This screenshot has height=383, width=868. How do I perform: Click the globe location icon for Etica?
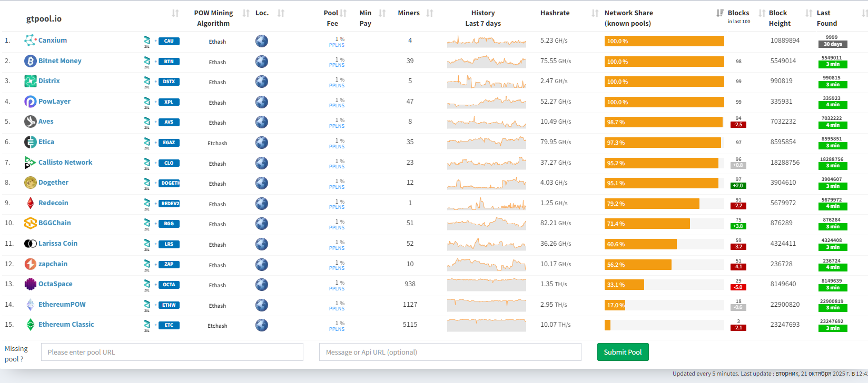click(261, 143)
